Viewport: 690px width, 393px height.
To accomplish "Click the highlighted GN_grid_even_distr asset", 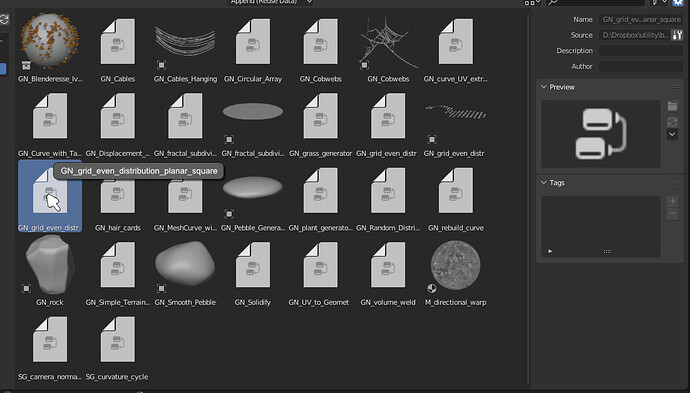I will 50,196.
